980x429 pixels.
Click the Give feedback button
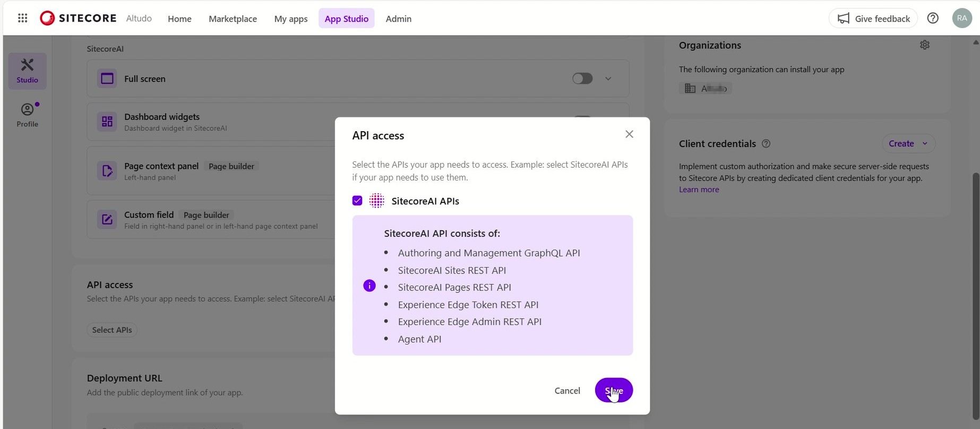tap(873, 19)
